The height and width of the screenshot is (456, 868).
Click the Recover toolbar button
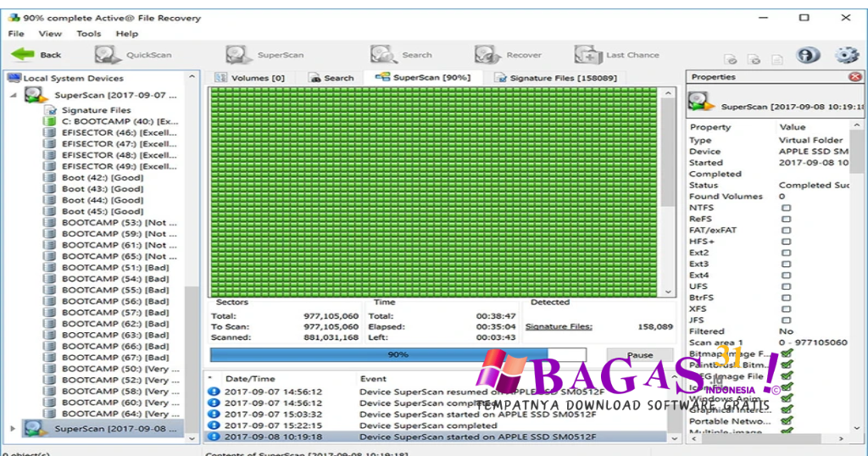508,55
